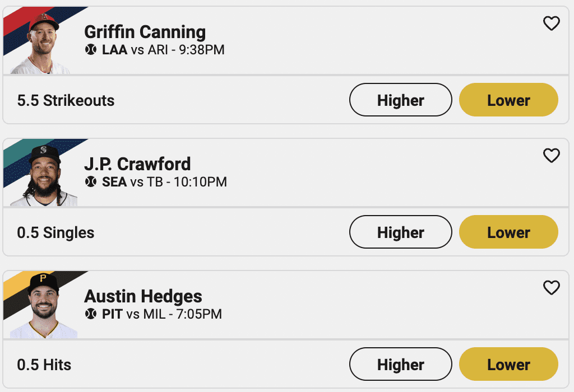Click the Griffin Canning player name
This screenshot has width=574, height=392.
tap(145, 32)
